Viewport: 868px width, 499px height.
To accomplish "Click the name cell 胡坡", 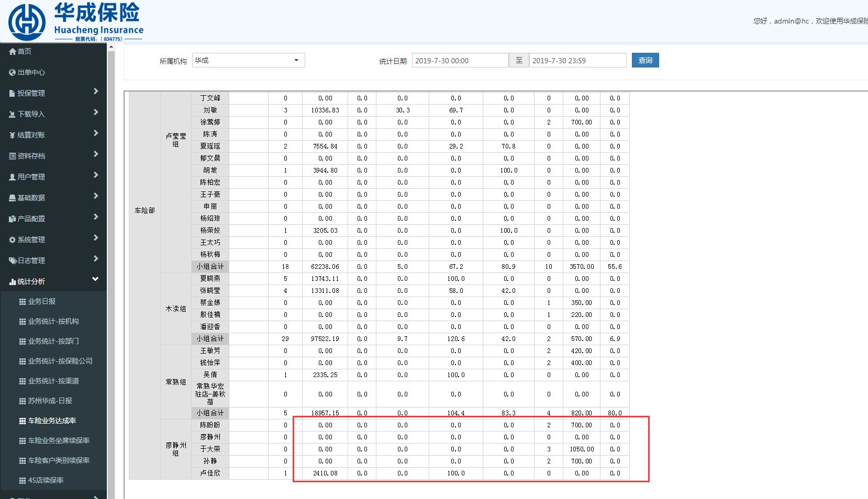I will [210, 171].
